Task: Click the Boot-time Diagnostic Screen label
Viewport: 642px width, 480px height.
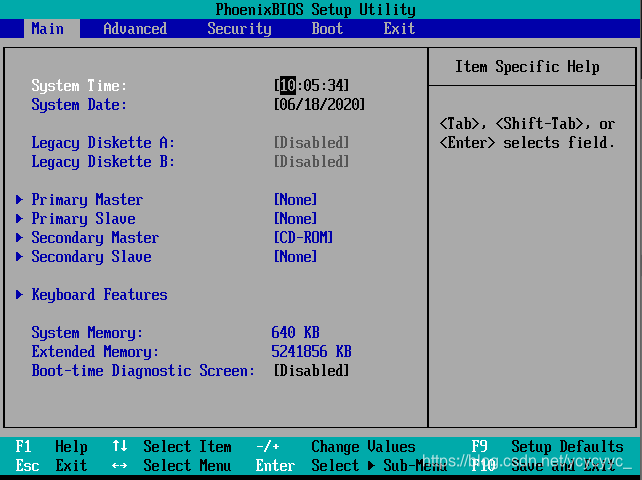Action: 143,371
